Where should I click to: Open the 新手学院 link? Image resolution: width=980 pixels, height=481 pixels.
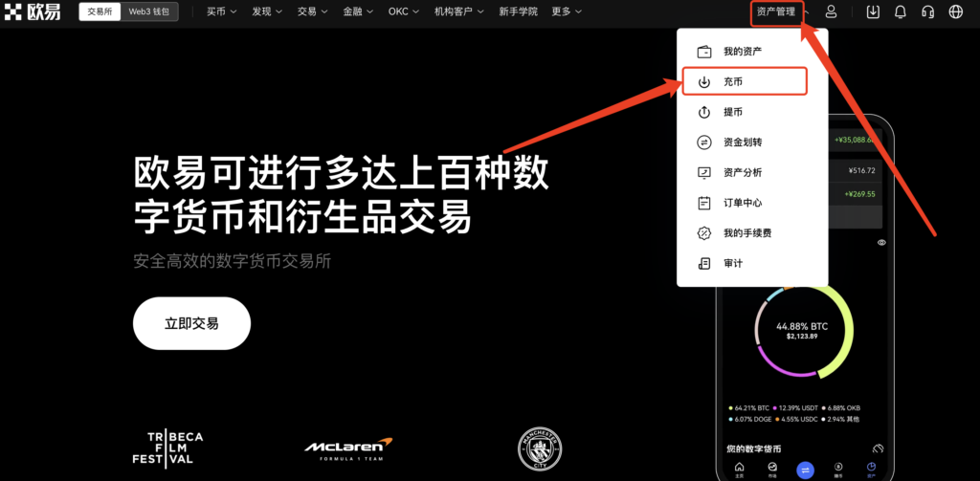(x=518, y=11)
